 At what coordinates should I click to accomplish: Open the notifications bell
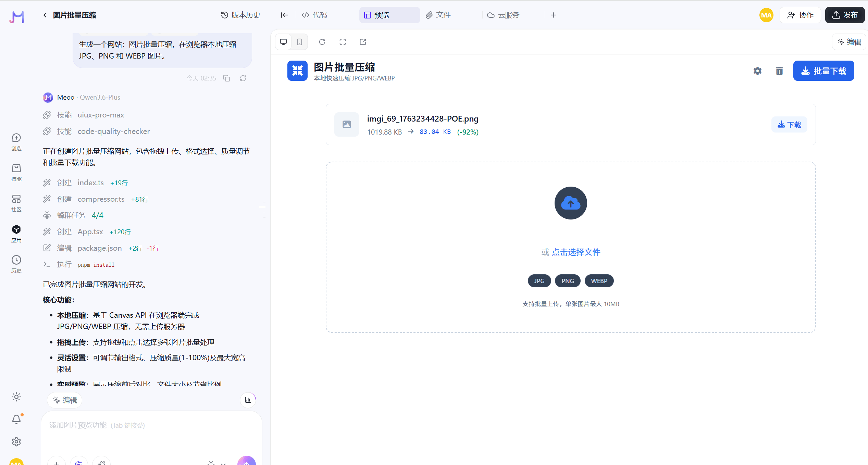[x=16, y=419]
